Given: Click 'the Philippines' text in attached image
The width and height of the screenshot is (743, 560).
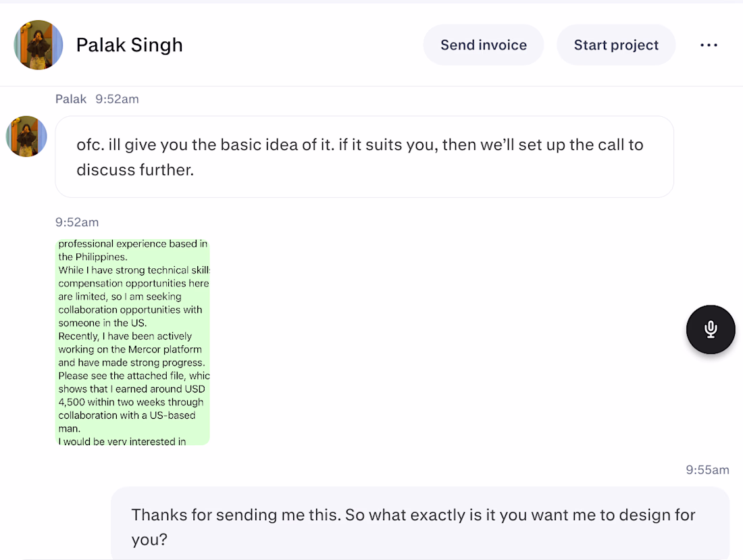Looking at the screenshot, I should [x=92, y=257].
